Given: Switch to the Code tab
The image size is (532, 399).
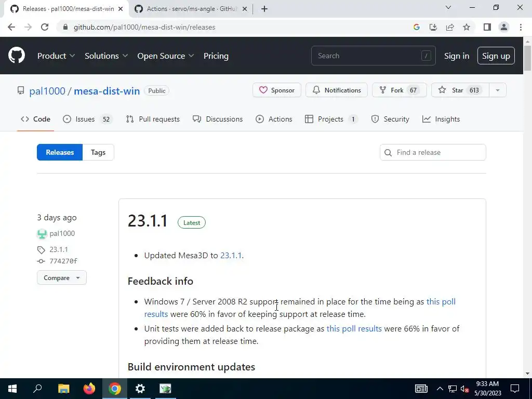Looking at the screenshot, I should [x=36, y=119].
